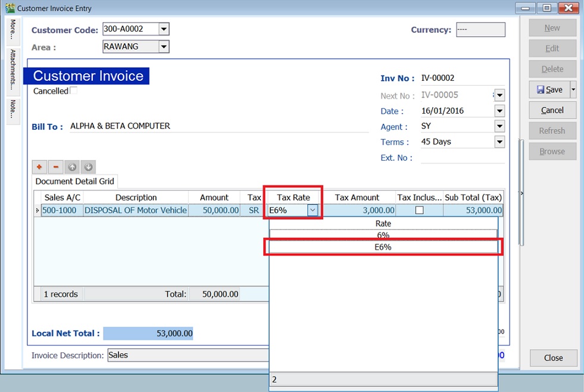Viewport: 584px width, 392px height.
Task: Click the Close button
Action: (x=553, y=357)
